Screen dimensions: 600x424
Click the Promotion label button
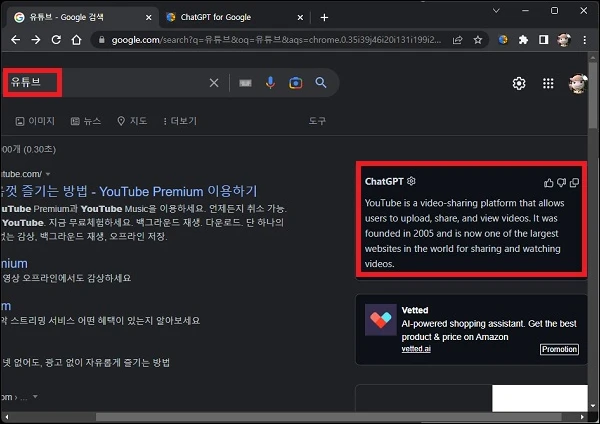point(559,349)
